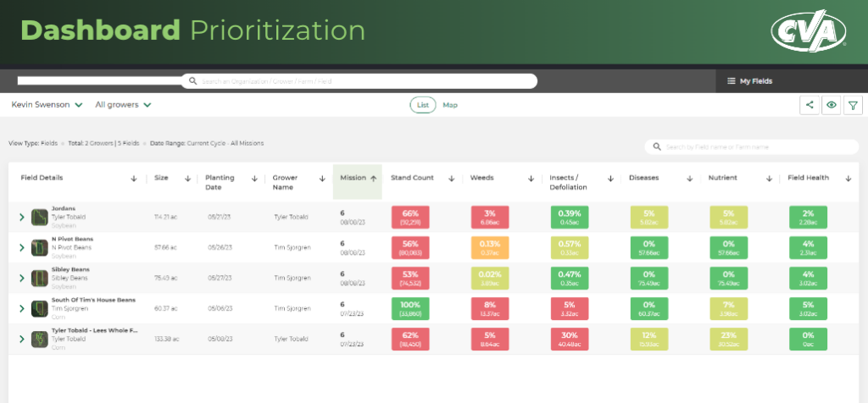The image size is (868, 403).
Task: Toggle the eye visibility button
Action: 832,105
